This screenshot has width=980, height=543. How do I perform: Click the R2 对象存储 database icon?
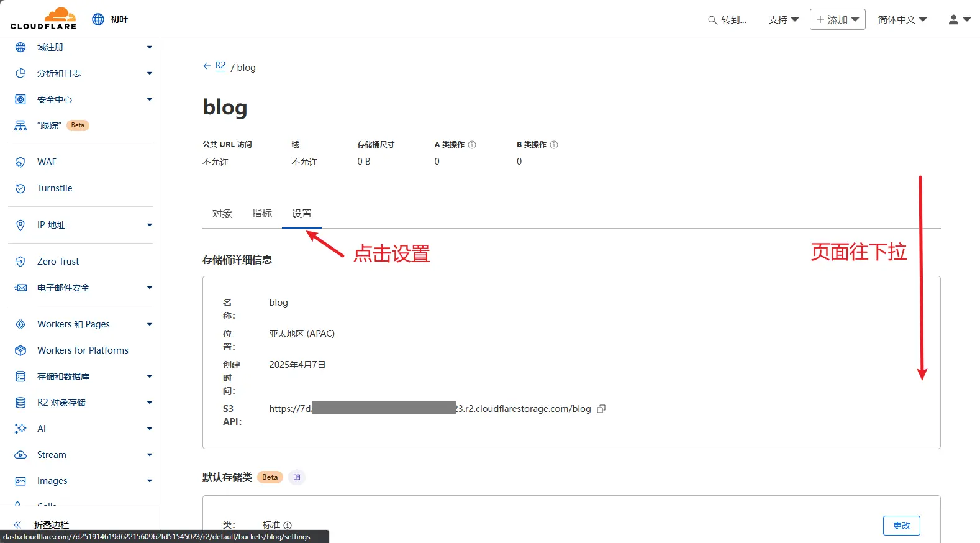[20, 403]
